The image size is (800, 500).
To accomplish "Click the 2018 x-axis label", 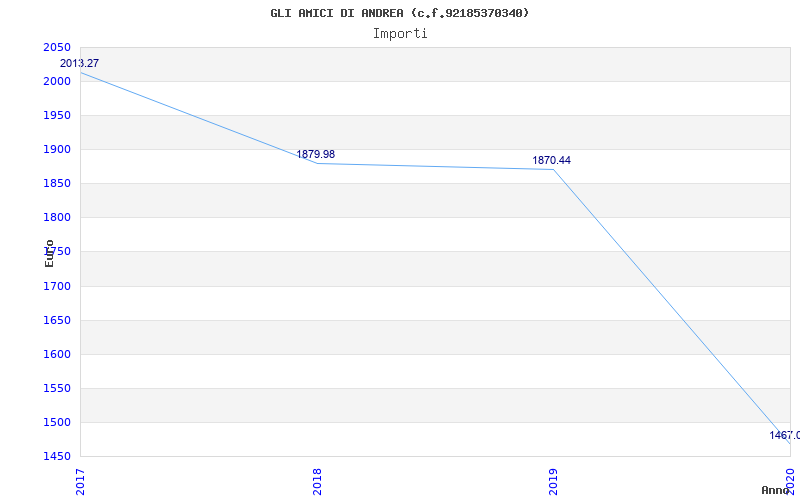I will tap(317, 482).
